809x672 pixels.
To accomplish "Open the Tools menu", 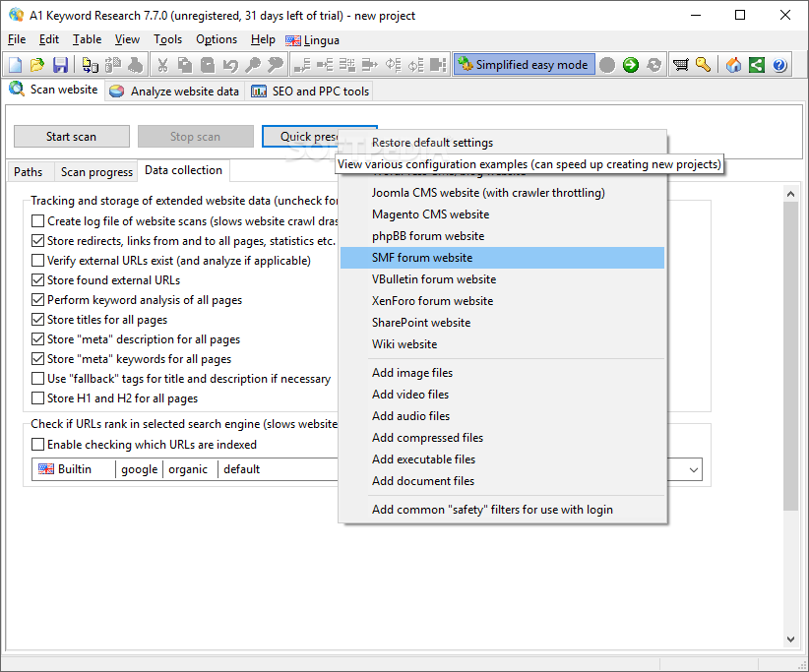I will click(167, 39).
